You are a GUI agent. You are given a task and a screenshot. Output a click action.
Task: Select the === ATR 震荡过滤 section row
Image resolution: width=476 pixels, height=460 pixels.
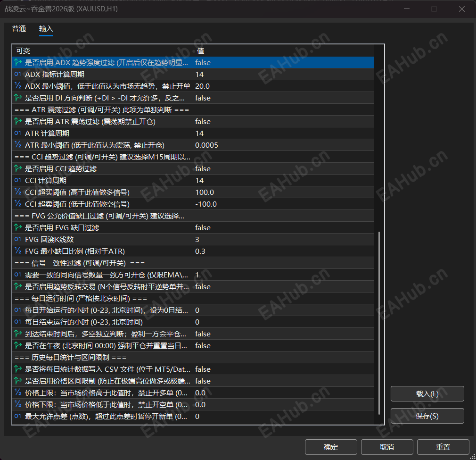pyautogui.click(x=193, y=109)
